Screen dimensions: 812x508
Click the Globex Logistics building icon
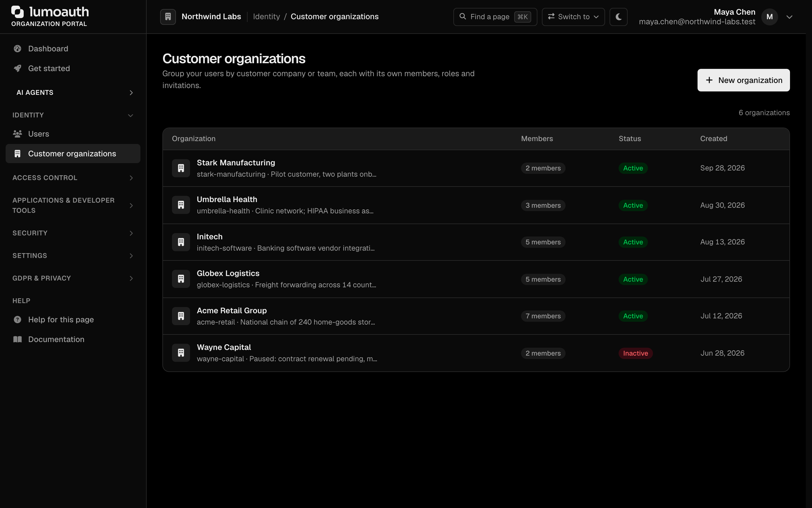point(181,279)
